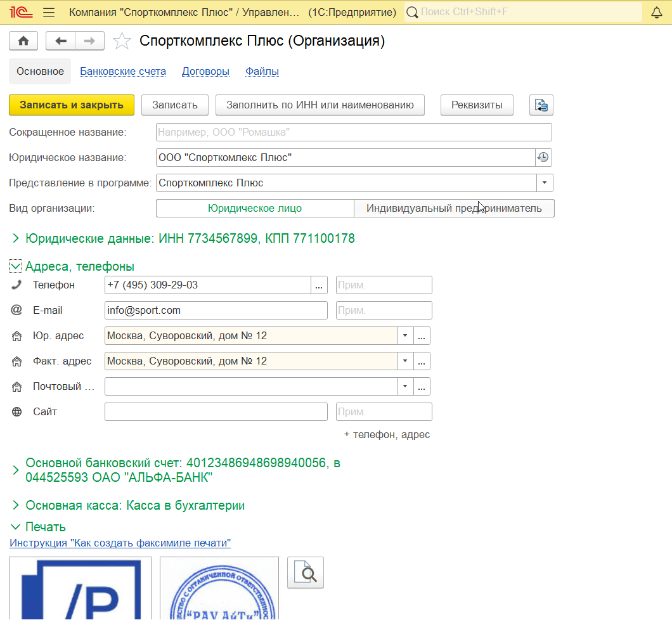
Task: Click the Факт. адрес text field
Action: point(251,361)
